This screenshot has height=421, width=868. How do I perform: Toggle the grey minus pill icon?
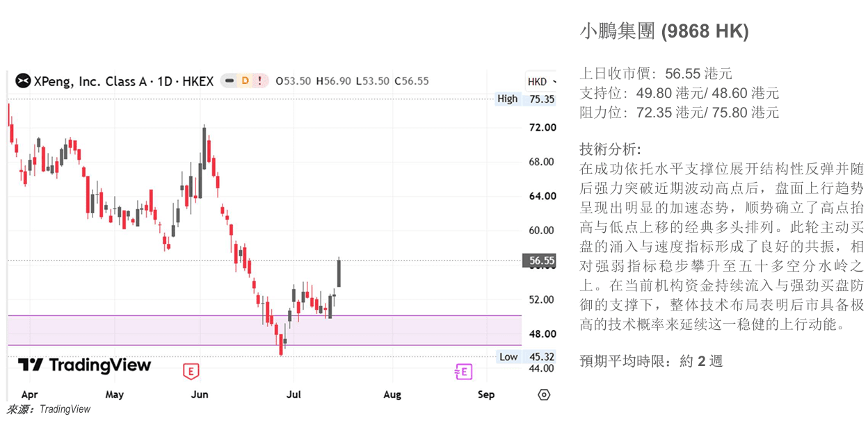click(229, 81)
